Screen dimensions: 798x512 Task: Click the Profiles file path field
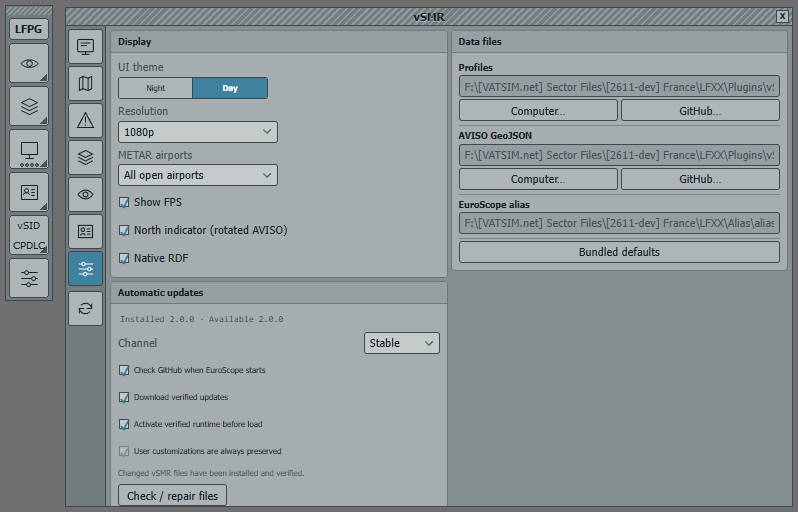tap(619, 87)
